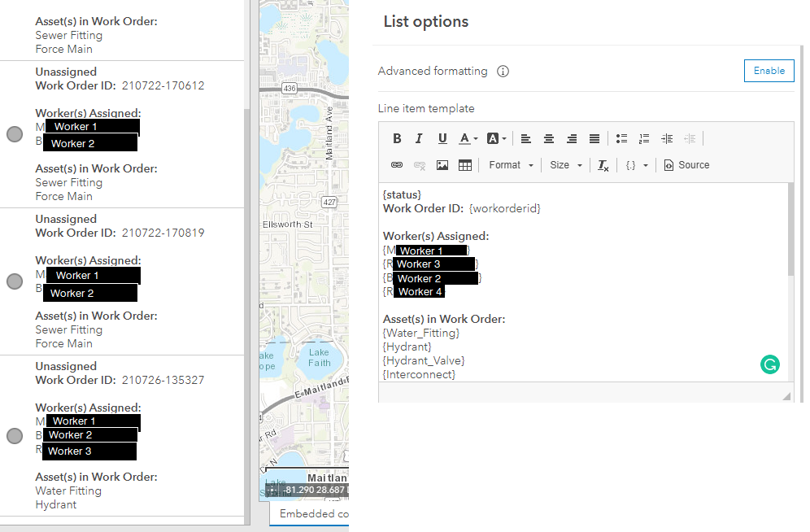The width and height of the screenshot is (810, 532).
Task: Increase indent in editor
Action: click(667, 138)
